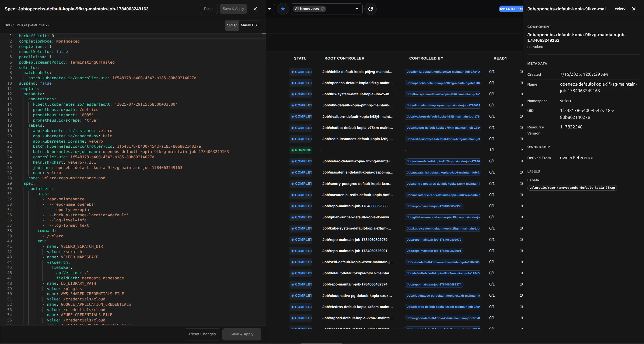The width and height of the screenshot is (644, 344).
Task: Close the Job details side panel
Action: [634, 9]
